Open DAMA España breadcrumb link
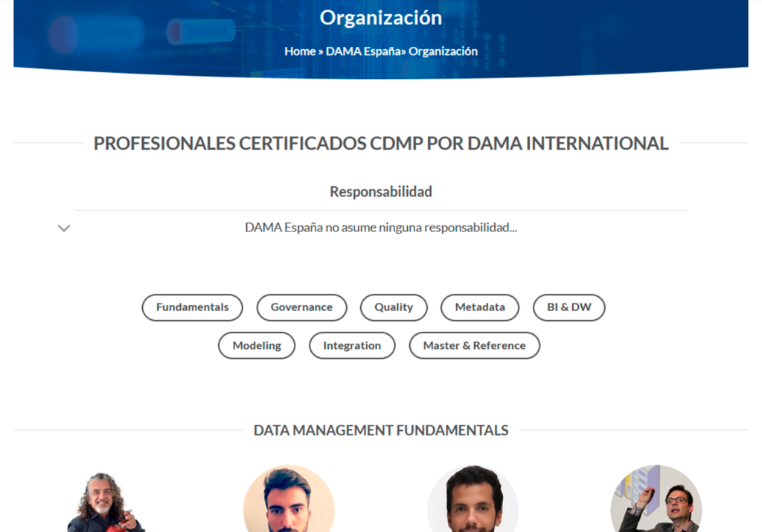The image size is (762, 532). pos(363,51)
